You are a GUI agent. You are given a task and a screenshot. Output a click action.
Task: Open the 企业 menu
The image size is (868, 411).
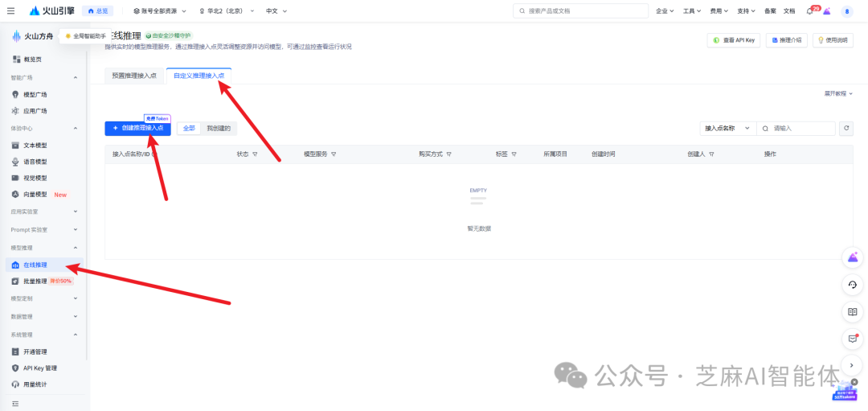point(665,10)
